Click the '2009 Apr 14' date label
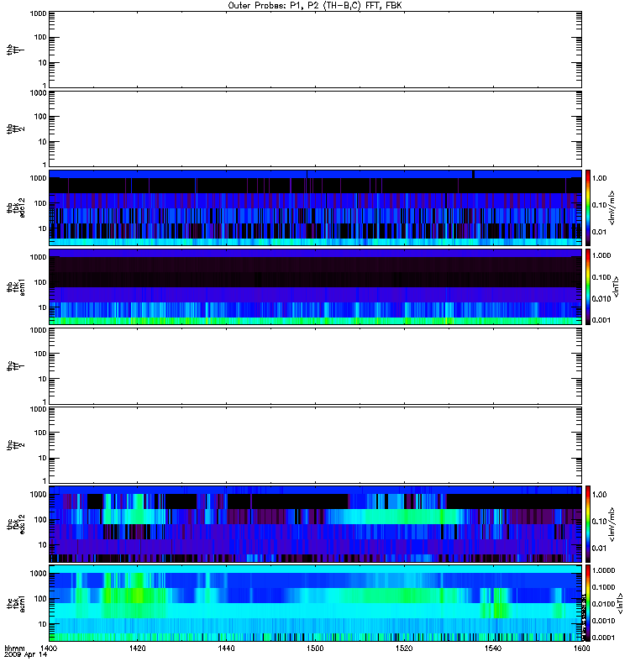 (x=26, y=655)
